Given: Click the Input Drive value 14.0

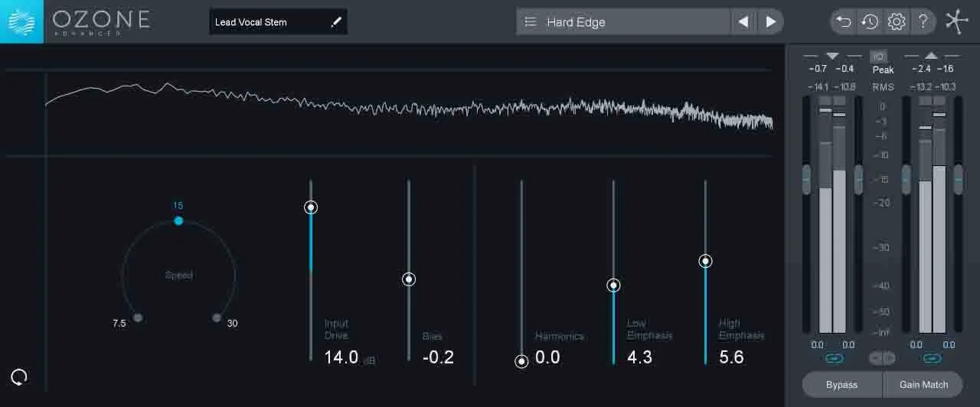Looking at the screenshot, I should [x=341, y=357].
